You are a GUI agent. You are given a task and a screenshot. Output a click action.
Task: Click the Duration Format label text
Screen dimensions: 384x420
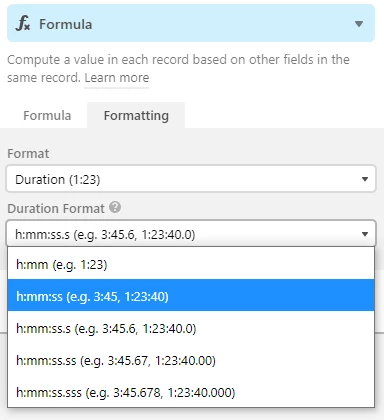point(56,208)
